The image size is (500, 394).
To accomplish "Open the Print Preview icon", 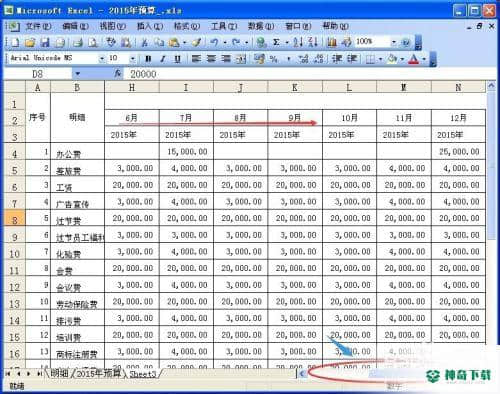I will click(93, 42).
